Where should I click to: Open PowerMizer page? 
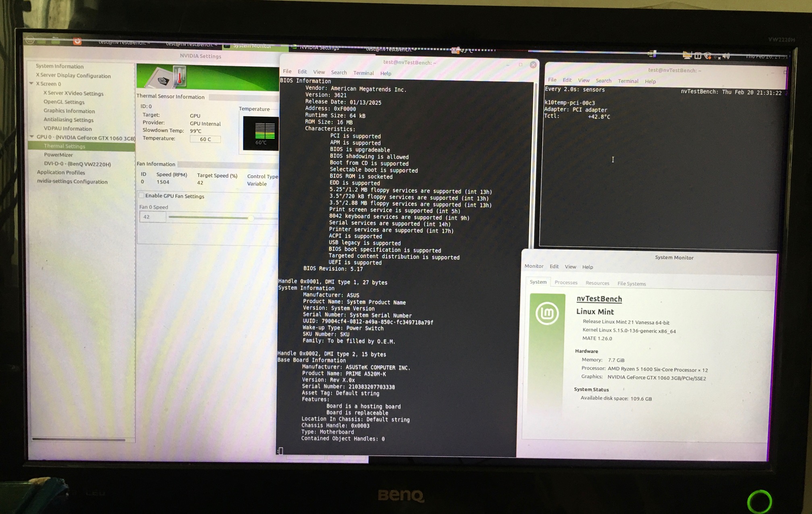tap(58, 155)
